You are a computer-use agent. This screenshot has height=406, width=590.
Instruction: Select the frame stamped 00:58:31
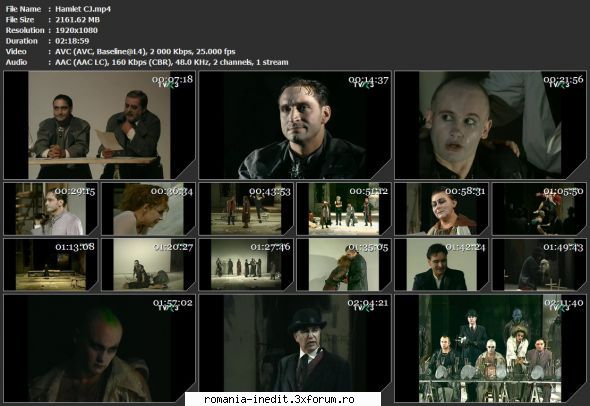click(x=441, y=209)
